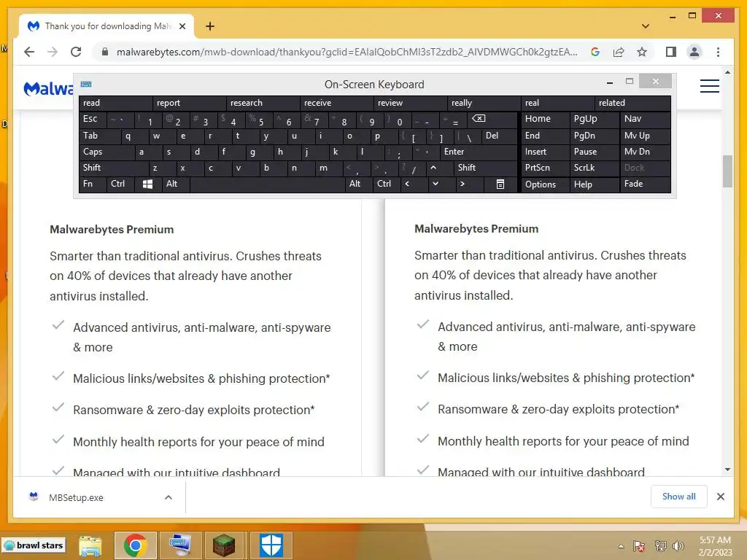View site info via padlock icon
Image resolution: width=747 pixels, height=560 pixels.
(x=105, y=52)
